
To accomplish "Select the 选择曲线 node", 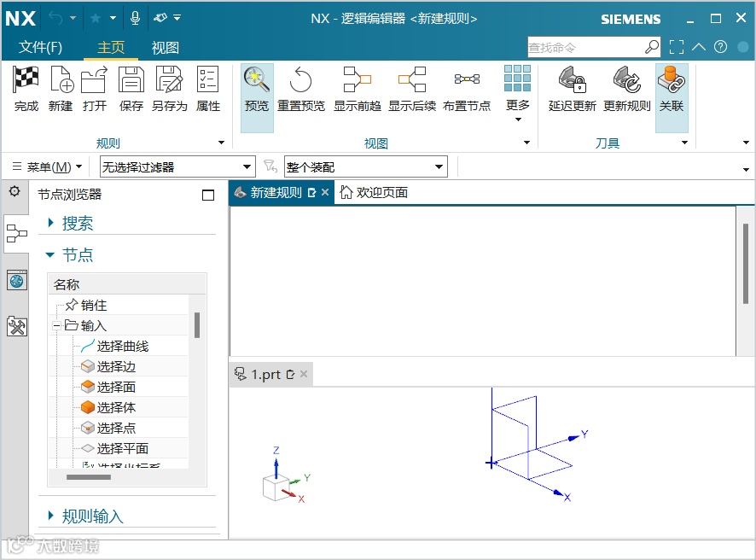I will pos(123,346).
